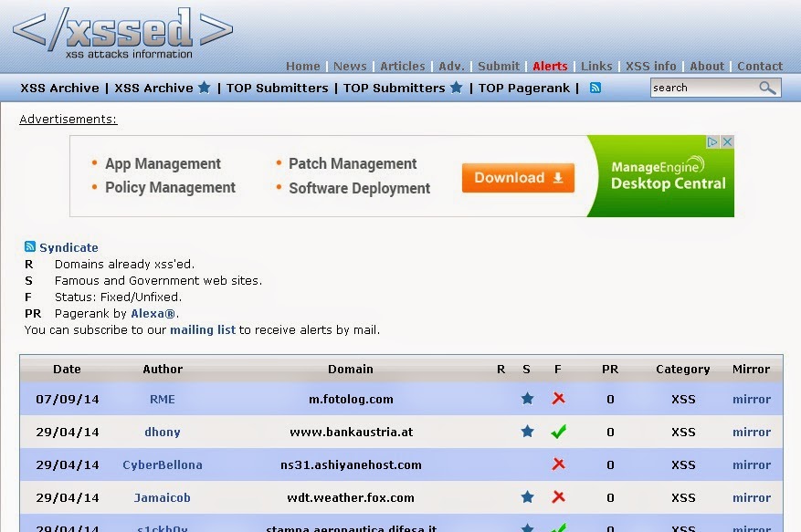
Task: Open TOP Pagerank link
Action: pyautogui.click(x=523, y=88)
